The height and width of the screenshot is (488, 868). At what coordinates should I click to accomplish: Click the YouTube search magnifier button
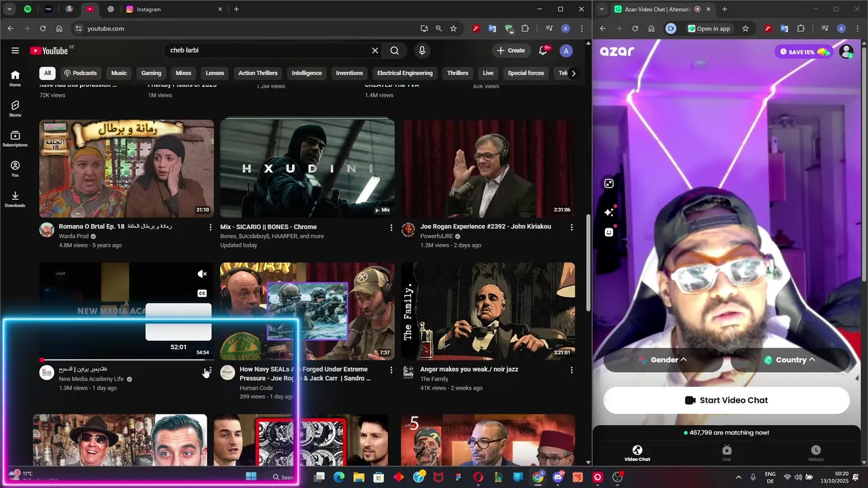point(395,50)
